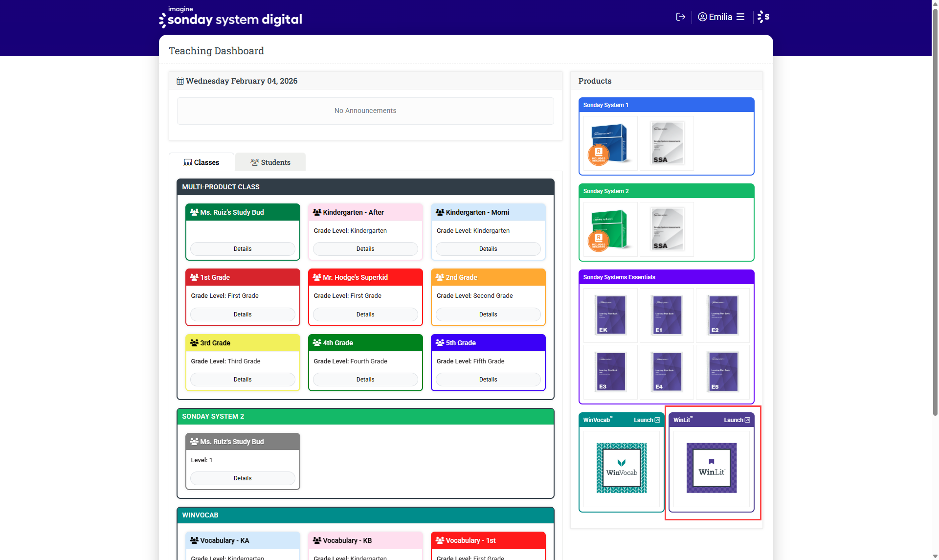Open the Emilia user menu
This screenshot has width=939, height=560.
tap(721, 17)
